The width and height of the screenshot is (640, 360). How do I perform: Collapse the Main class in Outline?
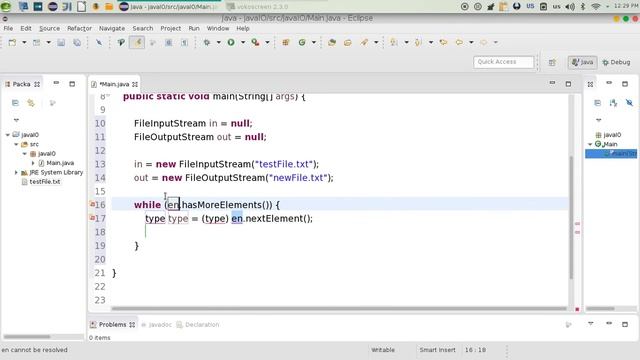(x=590, y=144)
